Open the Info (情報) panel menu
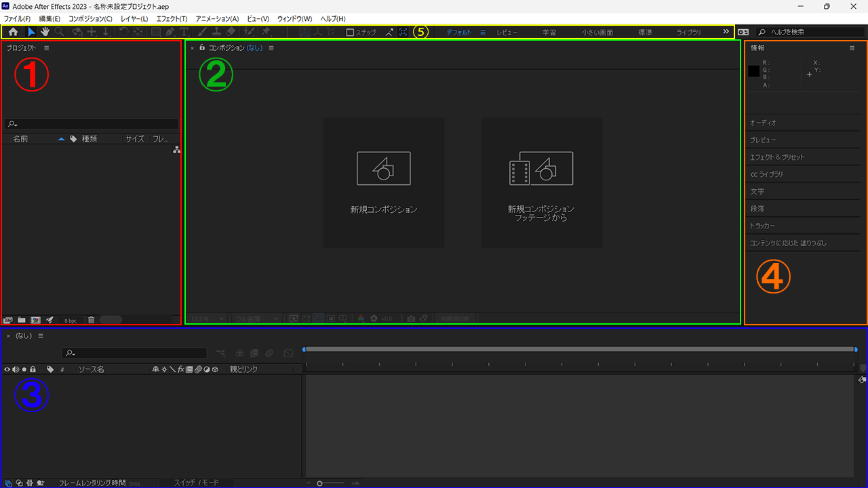868x488 pixels. coord(852,48)
